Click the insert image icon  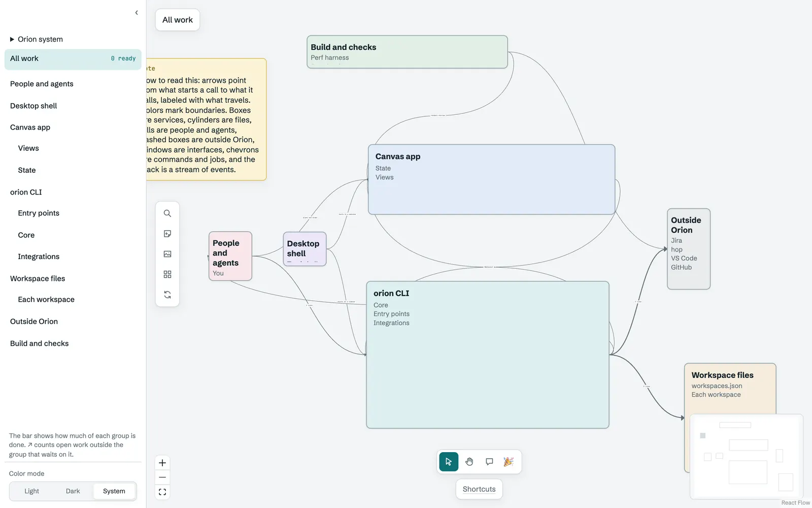click(167, 254)
